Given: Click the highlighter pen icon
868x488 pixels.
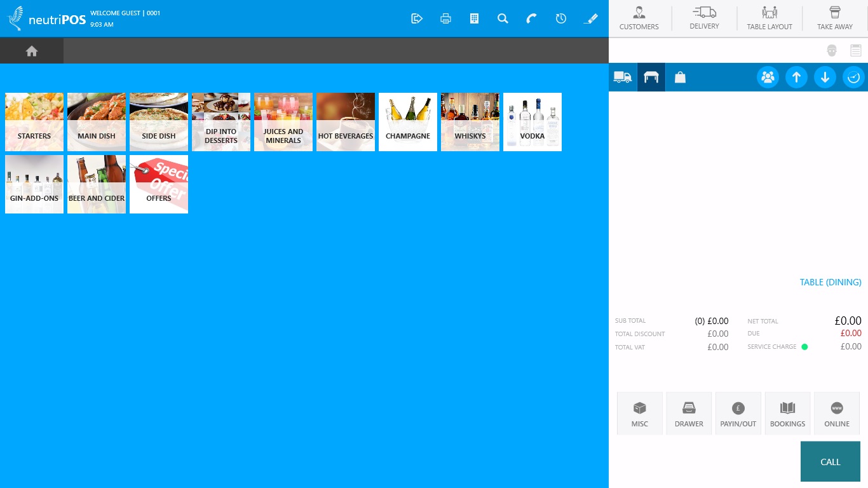Looking at the screenshot, I should (x=590, y=18).
